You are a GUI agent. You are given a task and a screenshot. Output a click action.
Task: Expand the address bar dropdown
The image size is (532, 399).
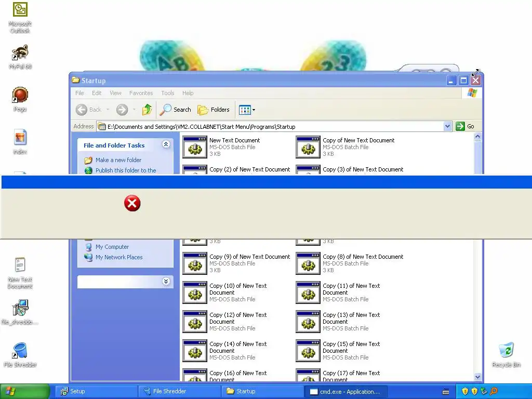(447, 127)
